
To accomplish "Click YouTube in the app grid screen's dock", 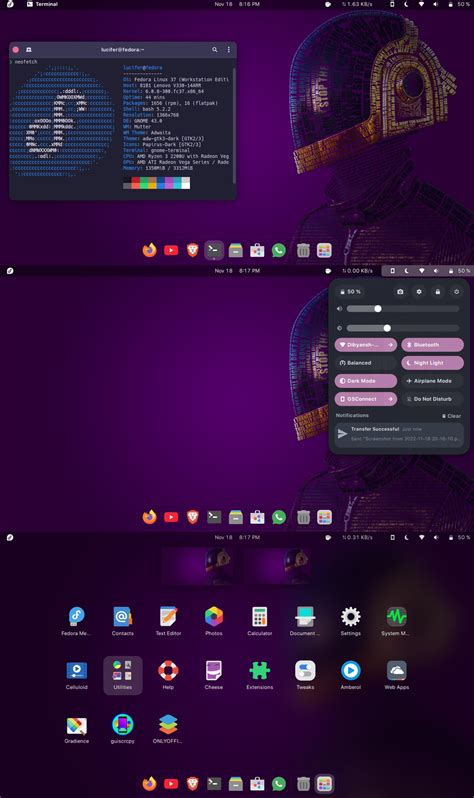I will click(171, 784).
